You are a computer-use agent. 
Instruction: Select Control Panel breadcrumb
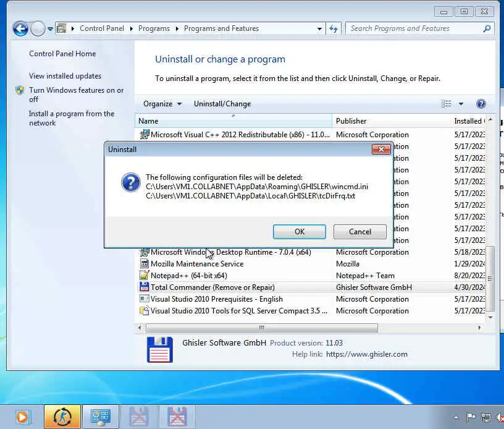[101, 28]
